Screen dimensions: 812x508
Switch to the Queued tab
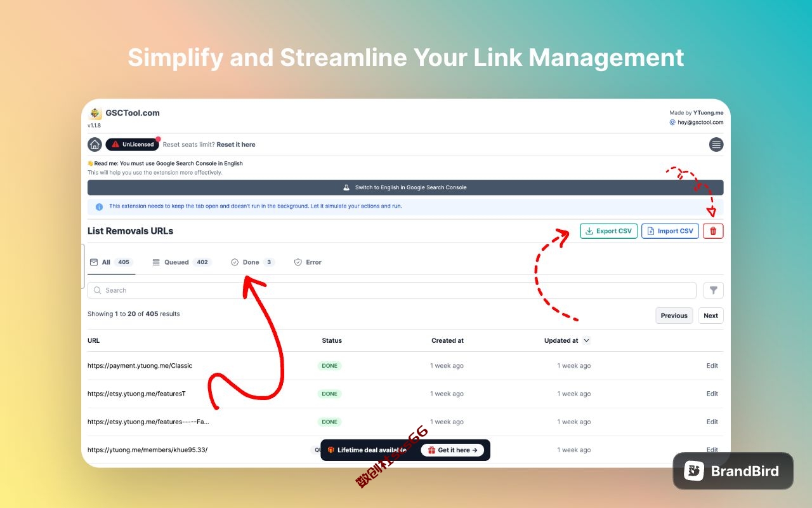[x=182, y=262]
